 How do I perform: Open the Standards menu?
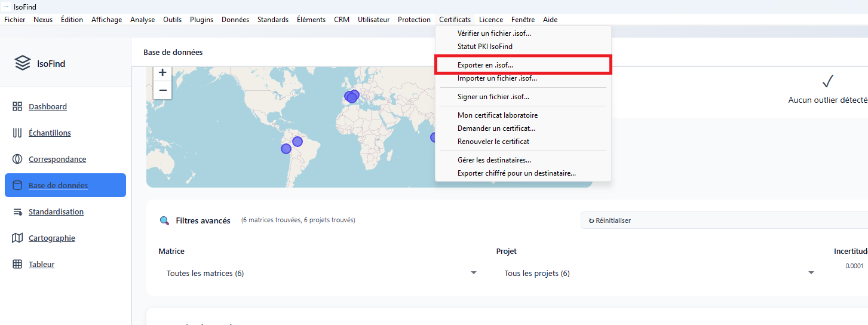pyautogui.click(x=273, y=20)
